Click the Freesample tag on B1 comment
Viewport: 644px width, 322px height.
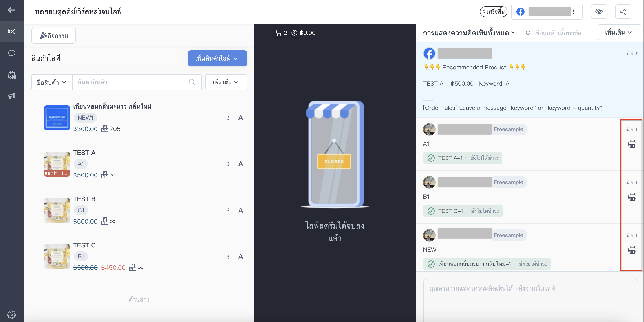pyautogui.click(x=509, y=182)
